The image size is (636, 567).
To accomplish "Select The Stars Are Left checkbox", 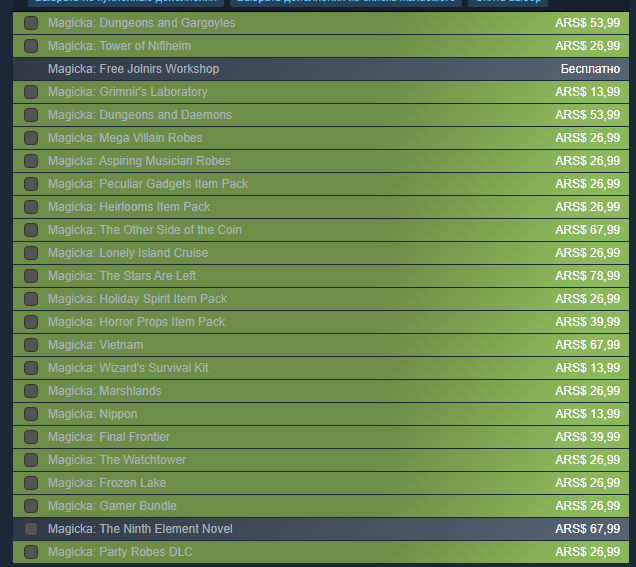I will 31,276.
